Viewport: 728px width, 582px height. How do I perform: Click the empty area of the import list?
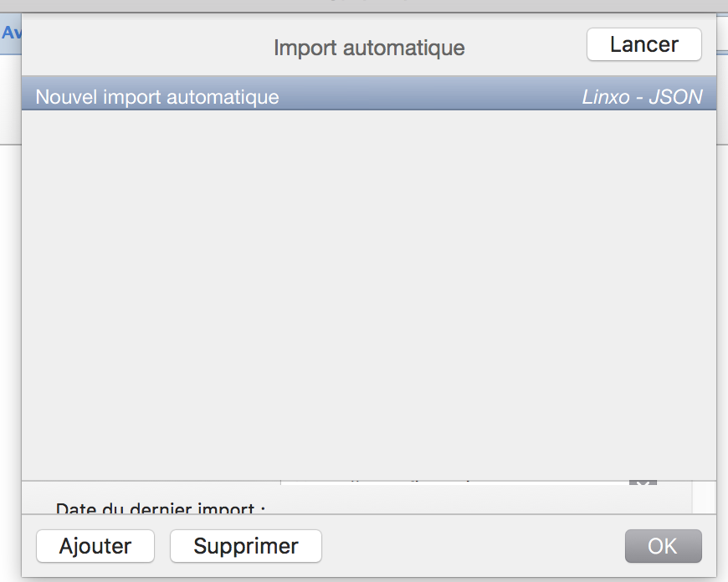[x=368, y=293]
